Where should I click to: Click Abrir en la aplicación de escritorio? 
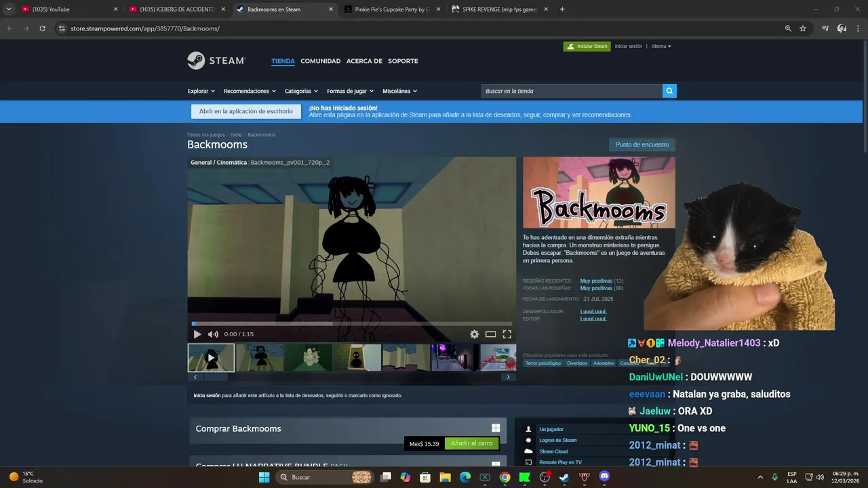coord(246,112)
